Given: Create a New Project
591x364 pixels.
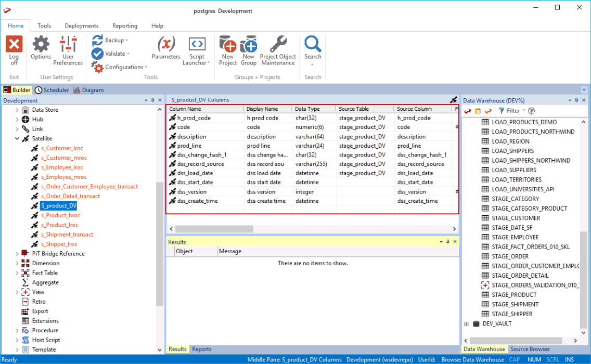Looking at the screenshot, I should pyautogui.click(x=228, y=46).
